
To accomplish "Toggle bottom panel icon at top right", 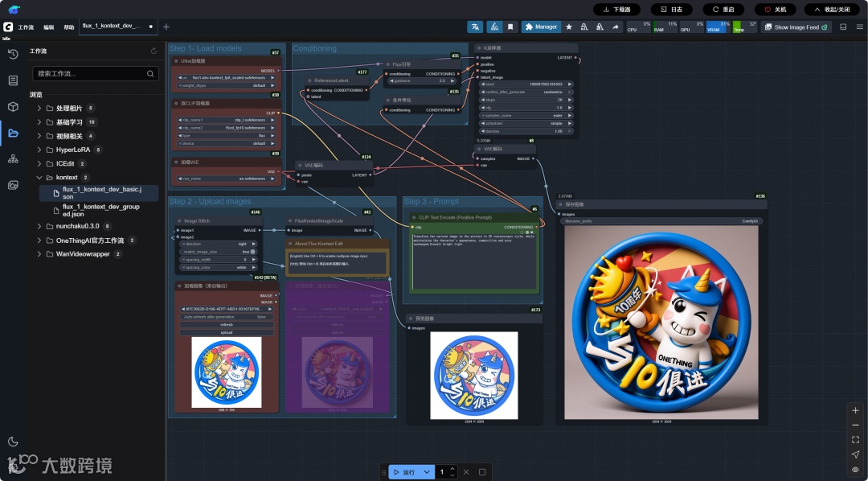I will [x=843, y=27].
